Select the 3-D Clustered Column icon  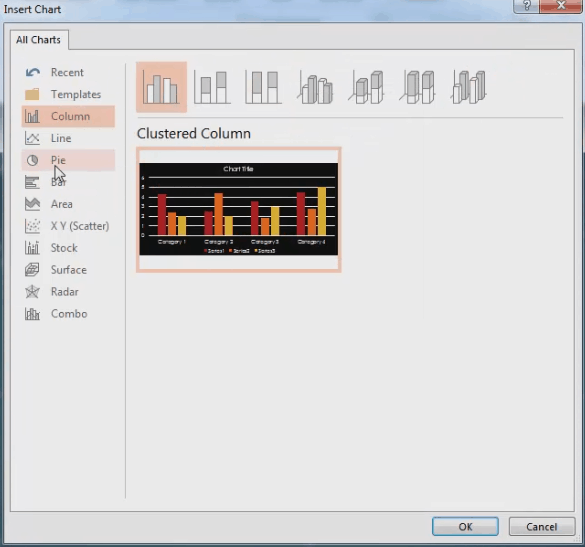[315, 87]
